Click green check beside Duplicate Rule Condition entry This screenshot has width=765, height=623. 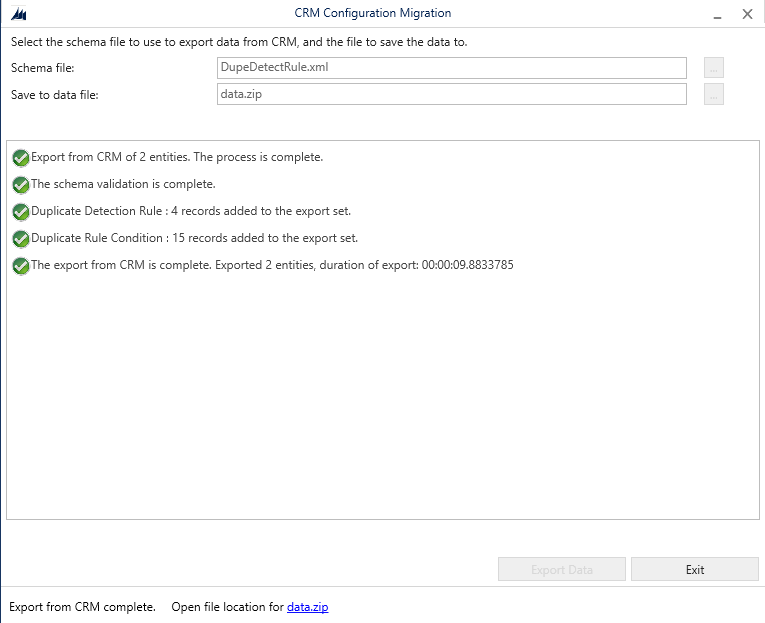click(x=21, y=238)
